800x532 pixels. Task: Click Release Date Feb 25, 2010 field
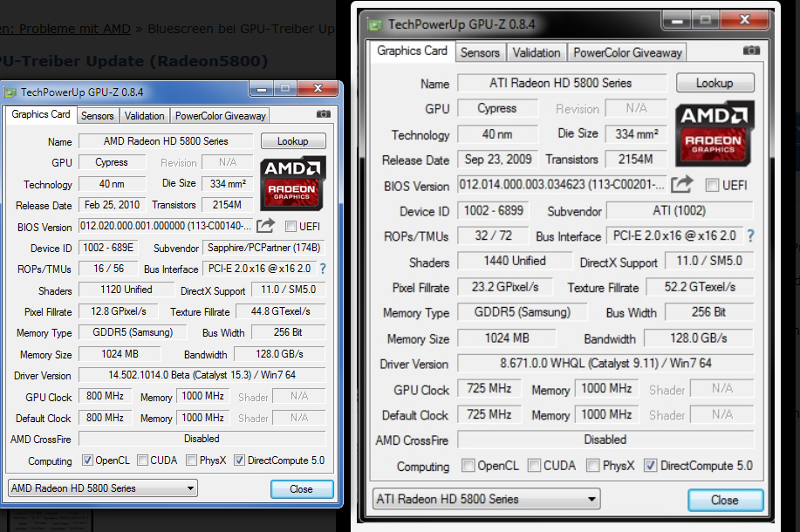click(x=112, y=205)
